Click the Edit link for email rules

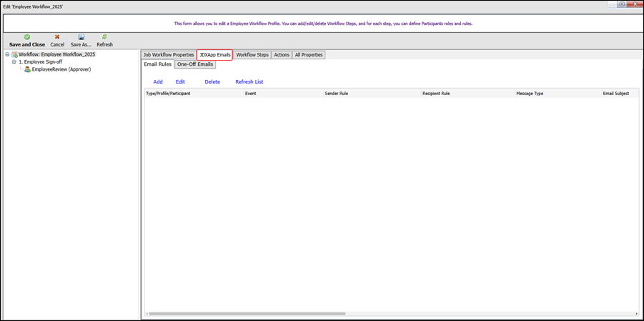pos(180,82)
